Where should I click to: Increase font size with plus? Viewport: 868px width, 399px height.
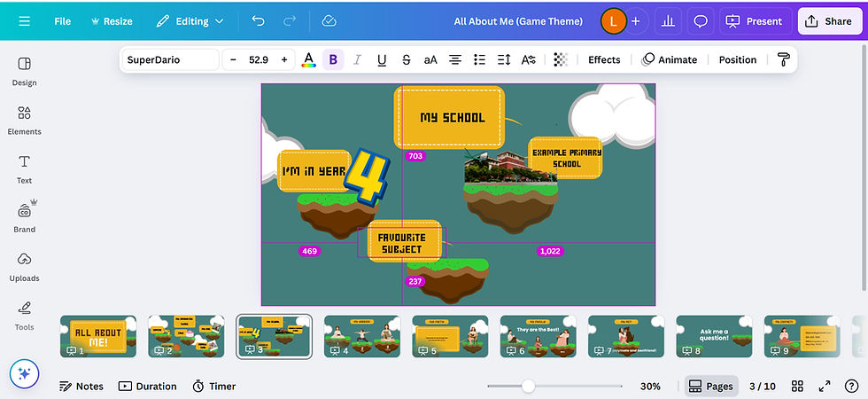click(x=284, y=60)
